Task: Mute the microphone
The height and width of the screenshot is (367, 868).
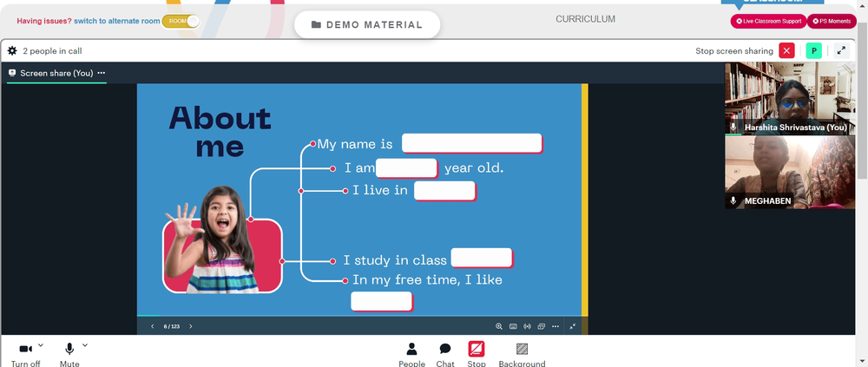Action: tap(69, 354)
